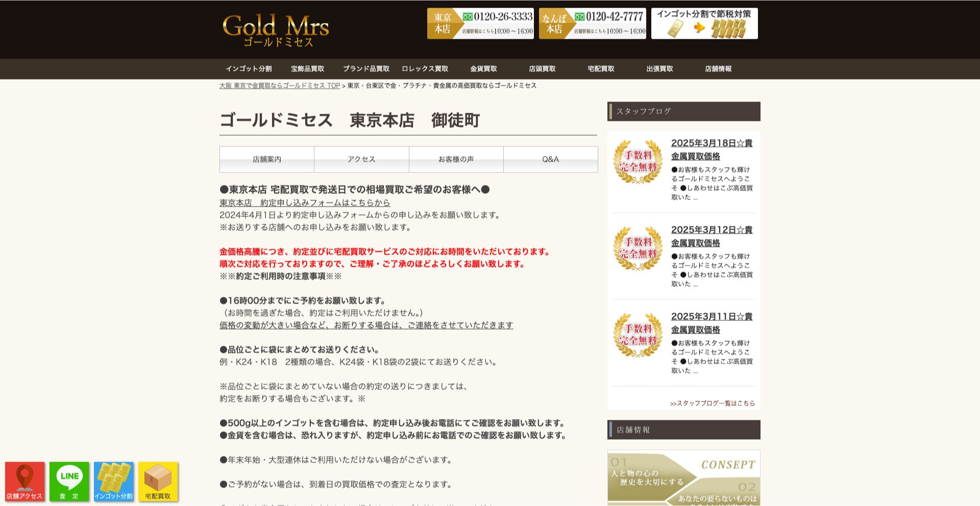This screenshot has width=980, height=506.
Task: Click the line ●品位ごとに袋にまとめてお送りください。
Action: pos(300,349)
